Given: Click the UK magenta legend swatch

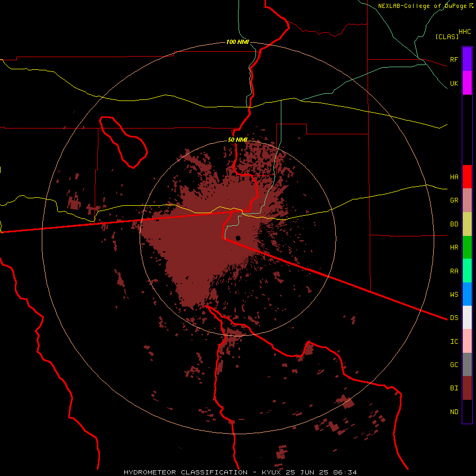Looking at the screenshot, I should 467,83.
